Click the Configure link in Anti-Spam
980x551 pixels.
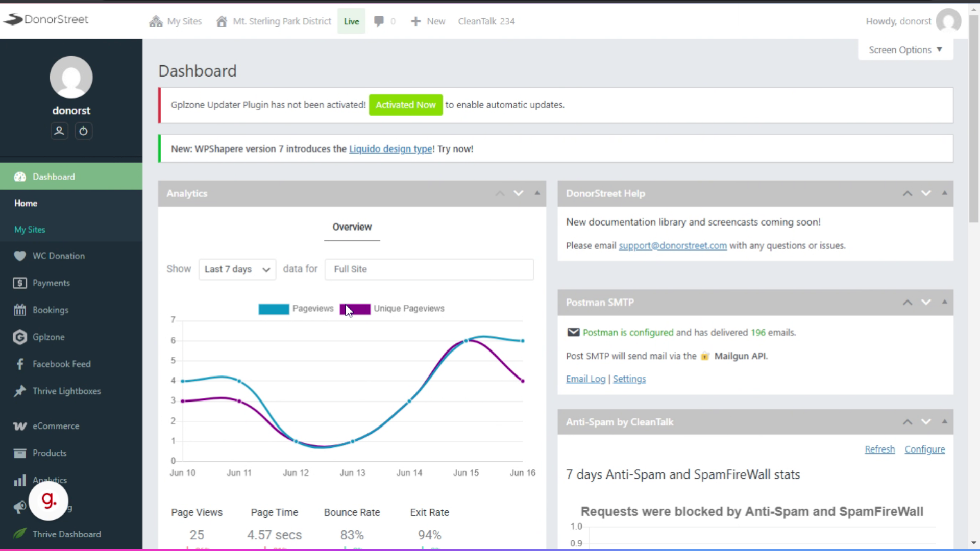tap(924, 449)
